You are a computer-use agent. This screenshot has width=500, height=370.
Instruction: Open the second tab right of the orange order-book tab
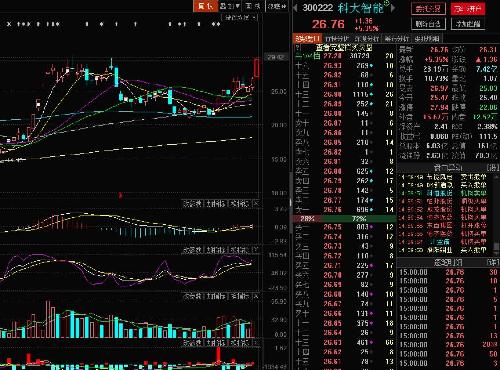coord(367,38)
